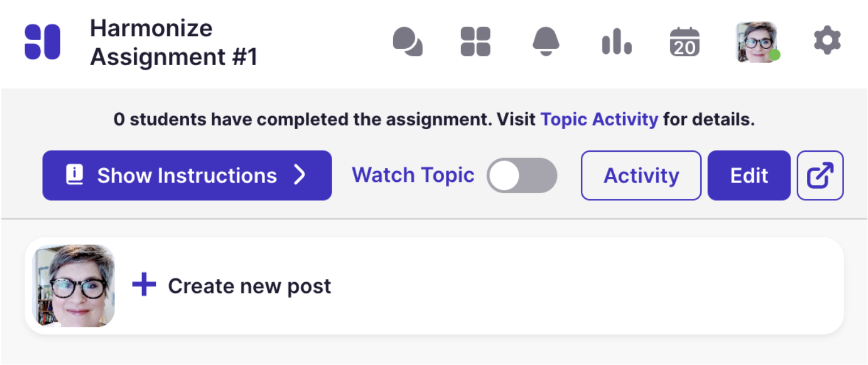Click the Edit button
The height and width of the screenshot is (365, 868).
[x=748, y=176]
